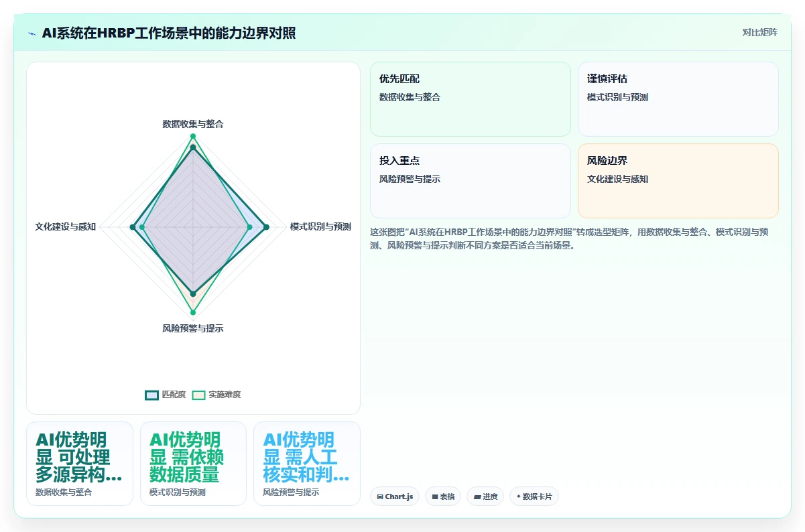Click the 匹配度 point on the 文化建设与感知 axis
Screen dimensions: 805x532
pyautogui.click(x=133, y=228)
